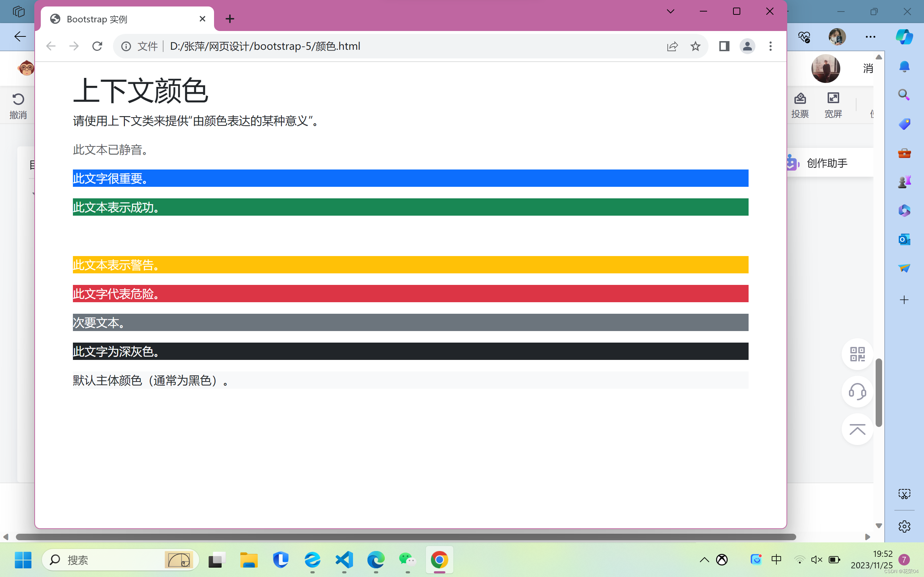
Task: Expand hidden system tray icons chevron
Action: click(x=705, y=560)
